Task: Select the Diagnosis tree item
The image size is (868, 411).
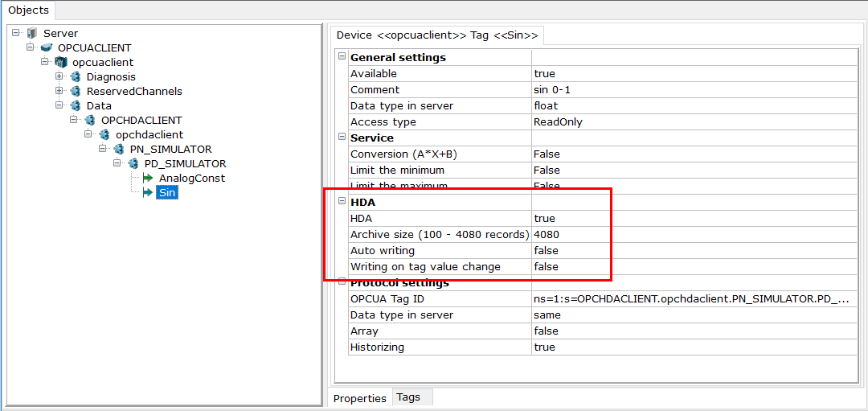Action: pos(111,76)
